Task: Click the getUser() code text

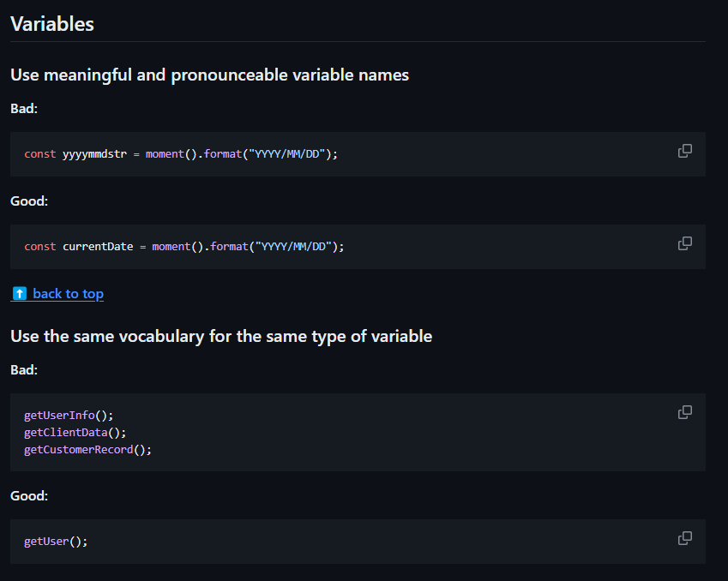Action: [x=56, y=542]
